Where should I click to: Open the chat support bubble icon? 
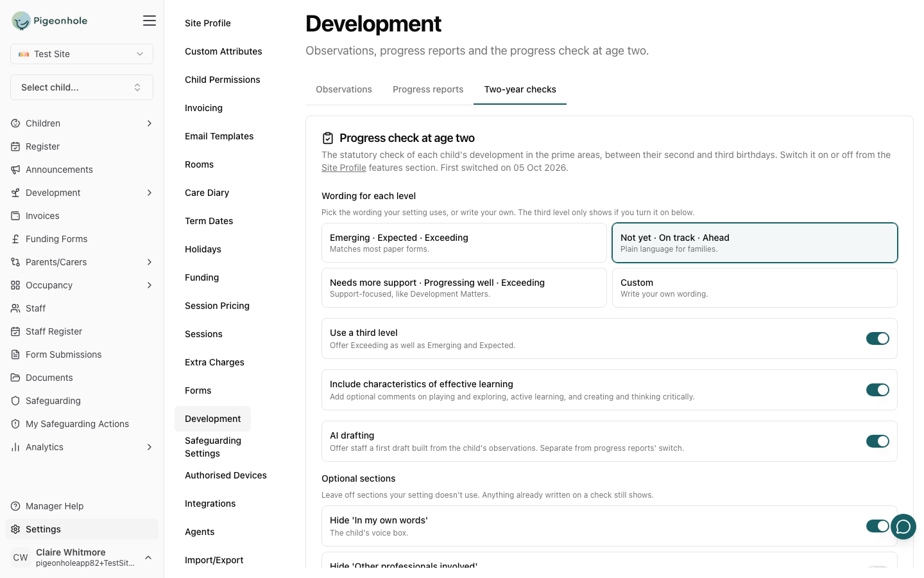pyautogui.click(x=903, y=527)
